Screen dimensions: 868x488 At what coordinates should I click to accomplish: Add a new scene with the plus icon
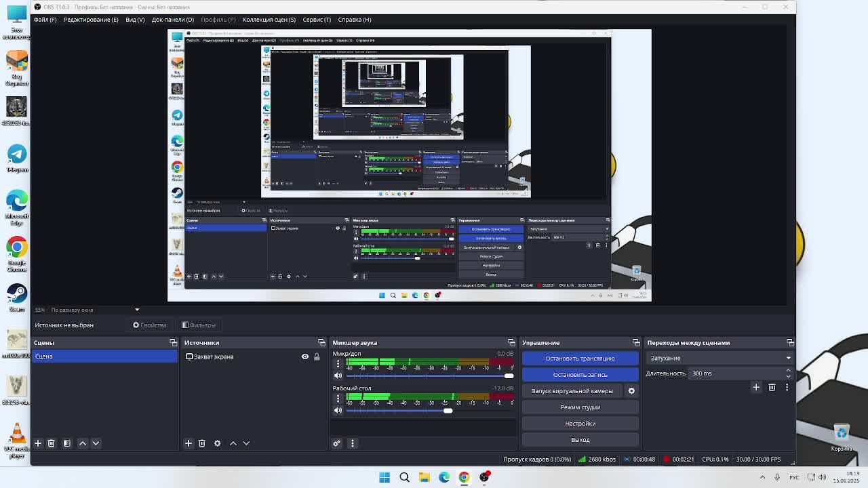coord(38,443)
